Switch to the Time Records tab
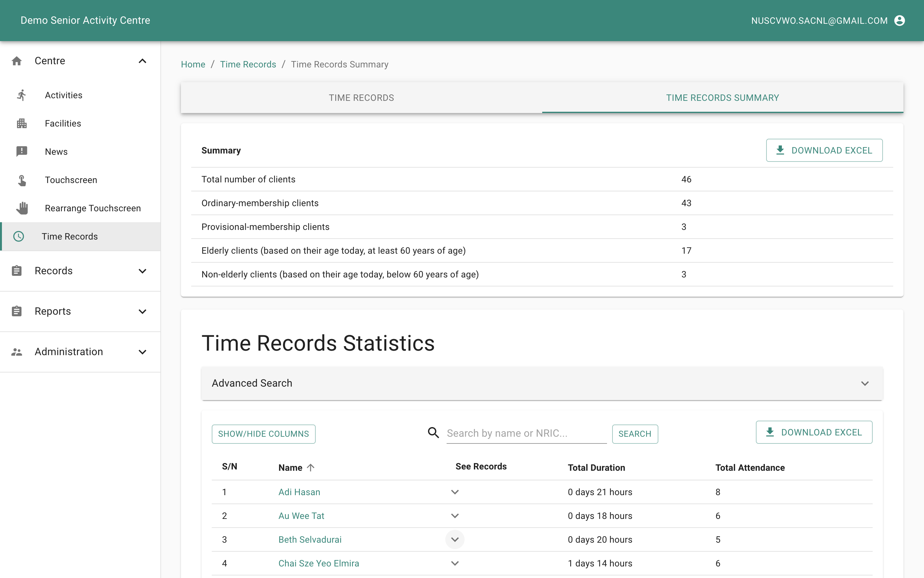Image resolution: width=924 pixels, height=578 pixels. [x=361, y=98]
